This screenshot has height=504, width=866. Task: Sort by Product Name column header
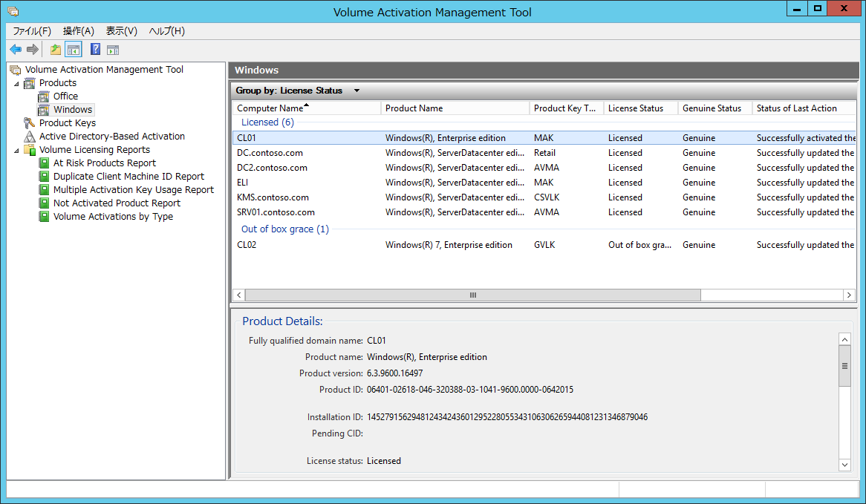click(x=455, y=108)
